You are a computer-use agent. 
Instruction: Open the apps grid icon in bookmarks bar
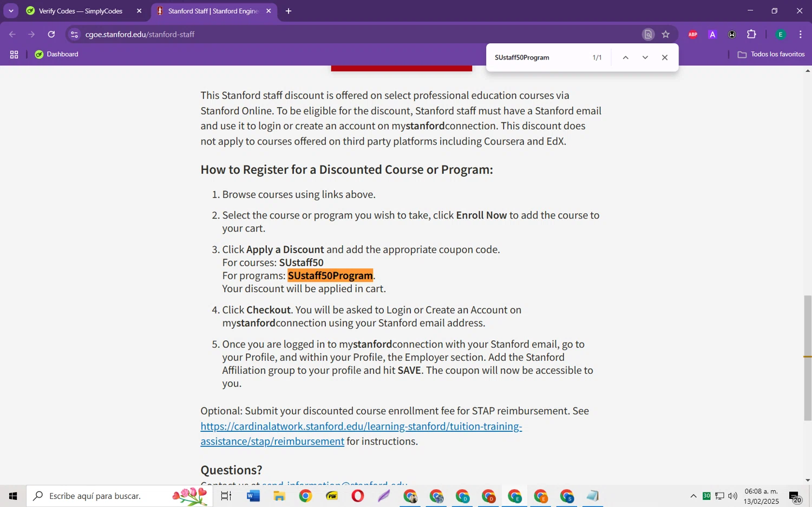[x=14, y=54]
